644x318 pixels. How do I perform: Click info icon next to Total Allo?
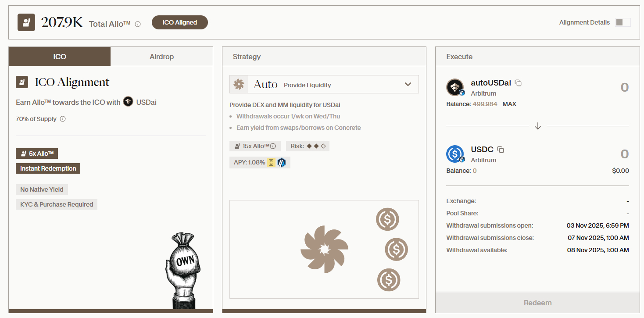138,24
